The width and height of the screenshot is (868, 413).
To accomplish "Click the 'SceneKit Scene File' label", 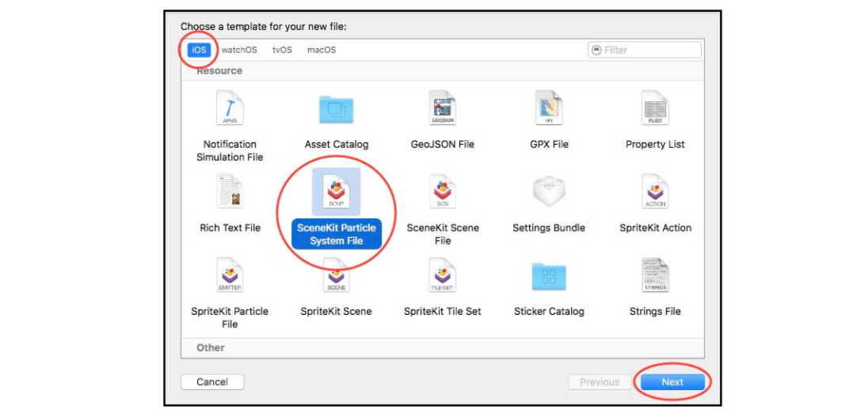I will 442,234.
